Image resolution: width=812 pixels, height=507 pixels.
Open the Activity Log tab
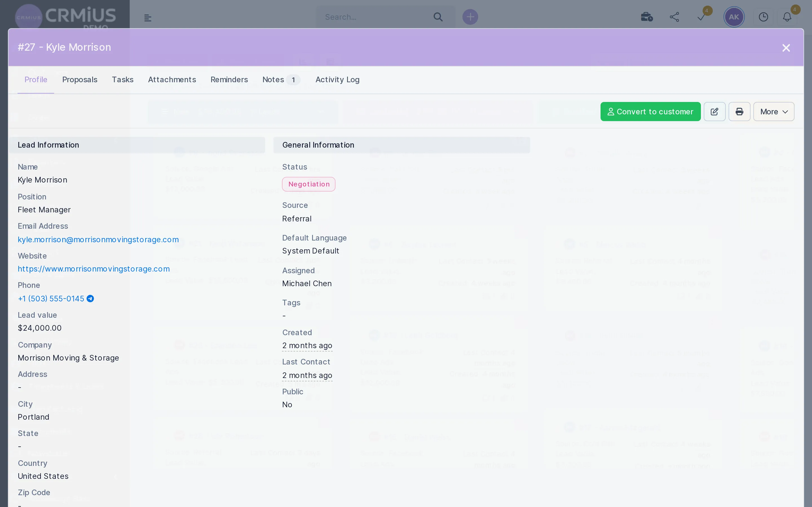(x=337, y=80)
